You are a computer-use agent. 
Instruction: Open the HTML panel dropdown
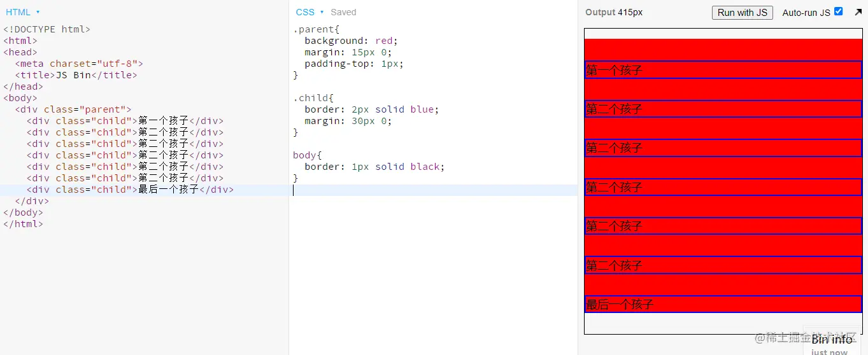click(x=22, y=12)
